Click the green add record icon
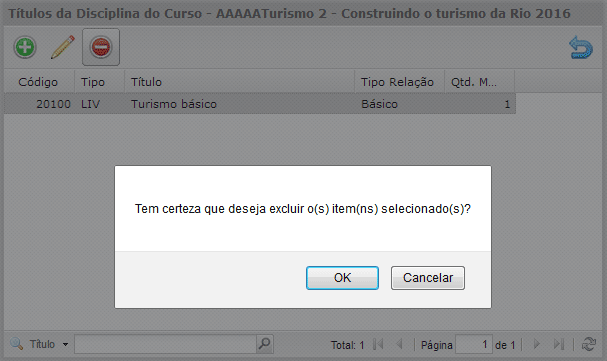This screenshot has height=361, width=607. point(25,47)
